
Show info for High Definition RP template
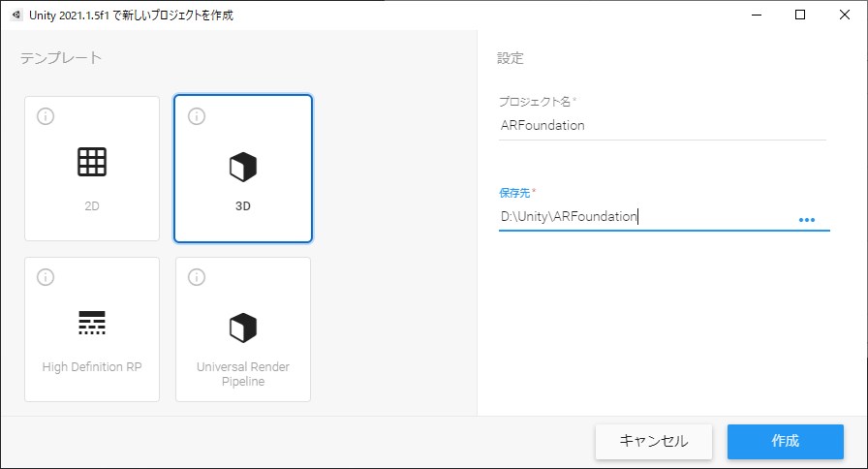[x=46, y=277]
